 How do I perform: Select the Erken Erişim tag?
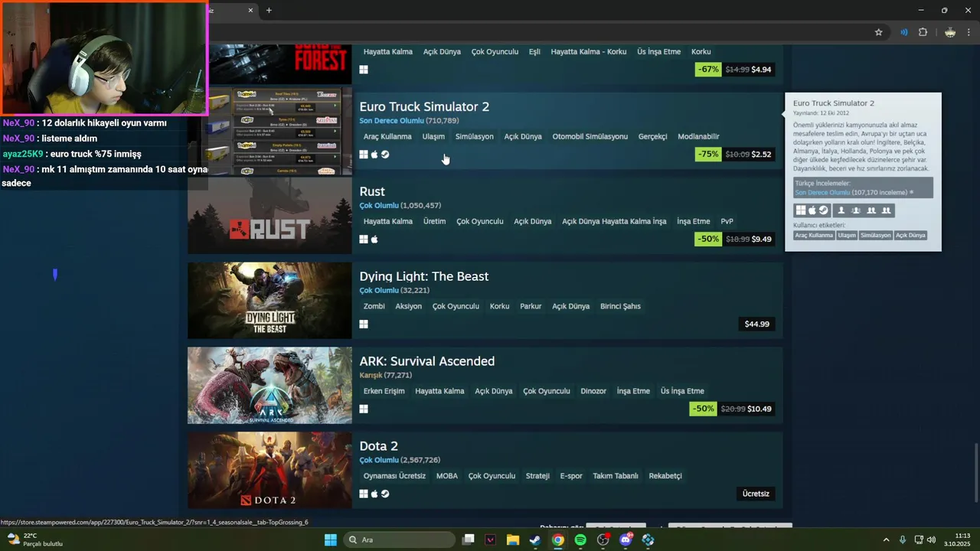point(384,391)
